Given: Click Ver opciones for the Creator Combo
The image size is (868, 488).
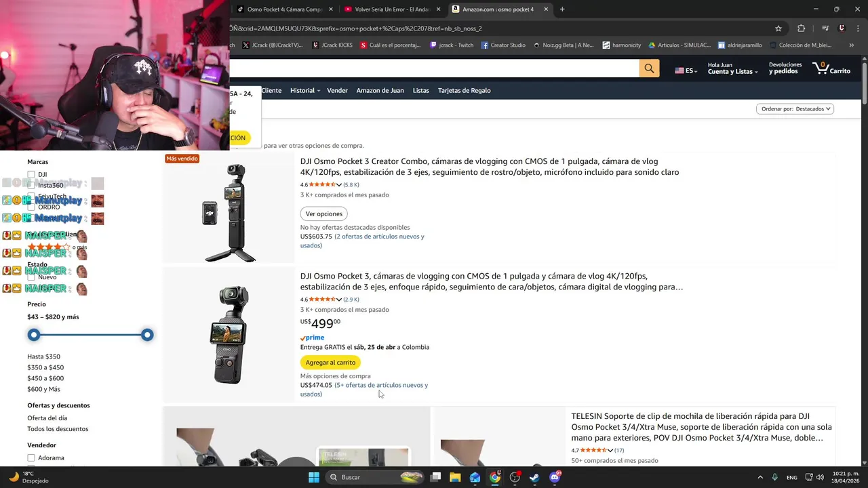Looking at the screenshot, I should 324,213.
